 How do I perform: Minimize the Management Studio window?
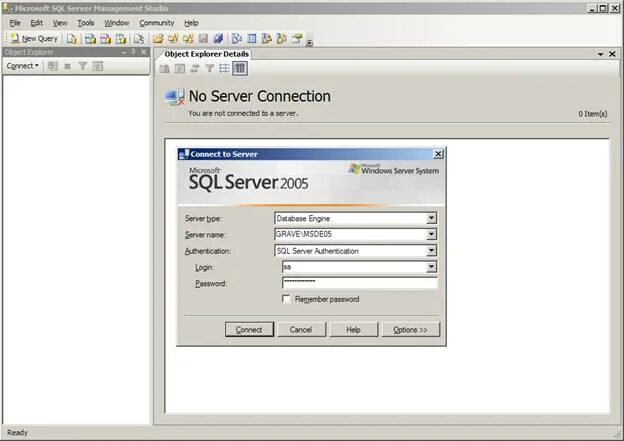coord(593,8)
